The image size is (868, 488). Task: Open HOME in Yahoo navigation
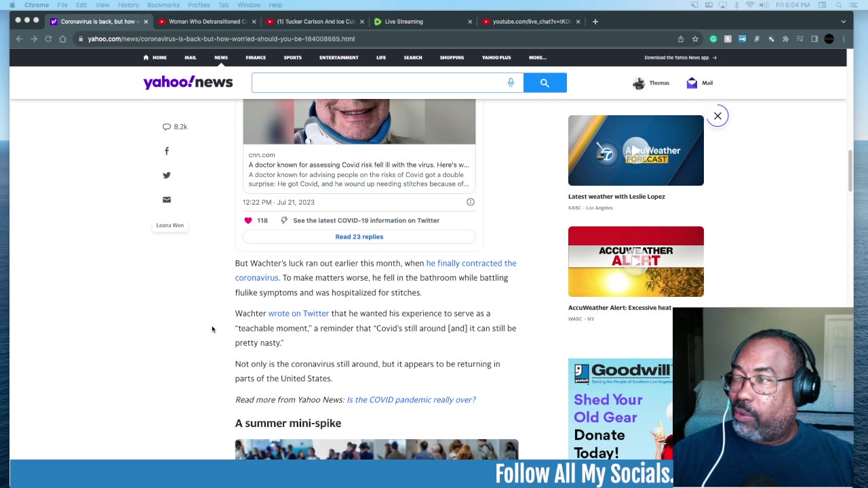pos(155,58)
